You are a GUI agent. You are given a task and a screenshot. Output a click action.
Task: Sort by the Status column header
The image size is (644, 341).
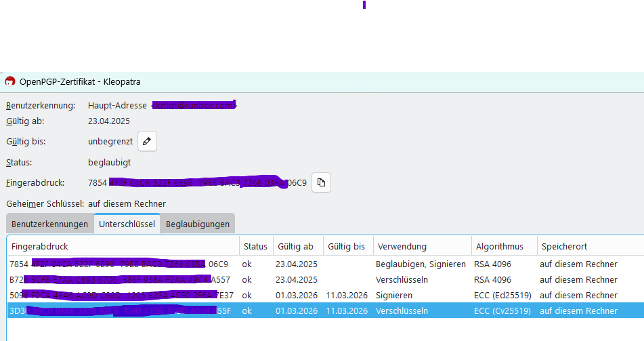tap(256, 246)
